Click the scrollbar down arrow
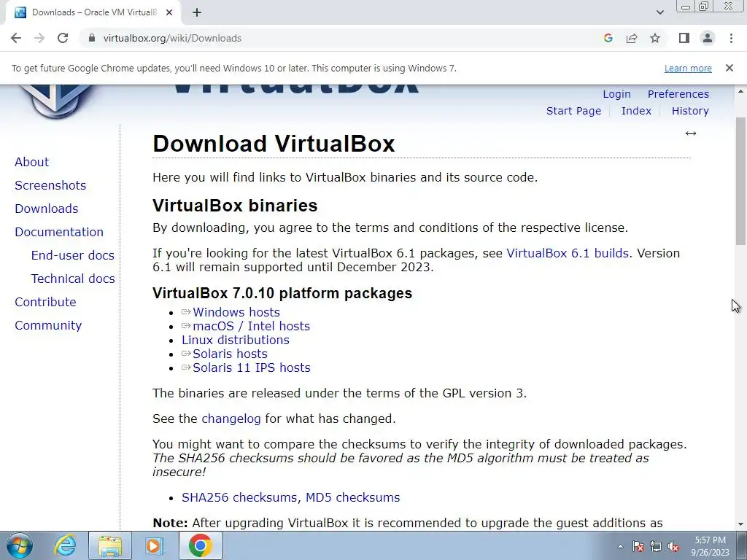The width and height of the screenshot is (747, 560). 741,524
